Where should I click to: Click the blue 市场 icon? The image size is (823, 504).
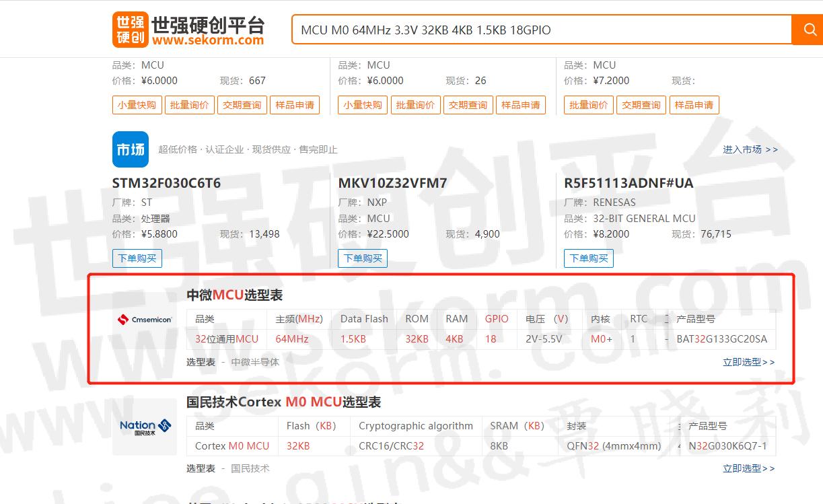(x=131, y=149)
